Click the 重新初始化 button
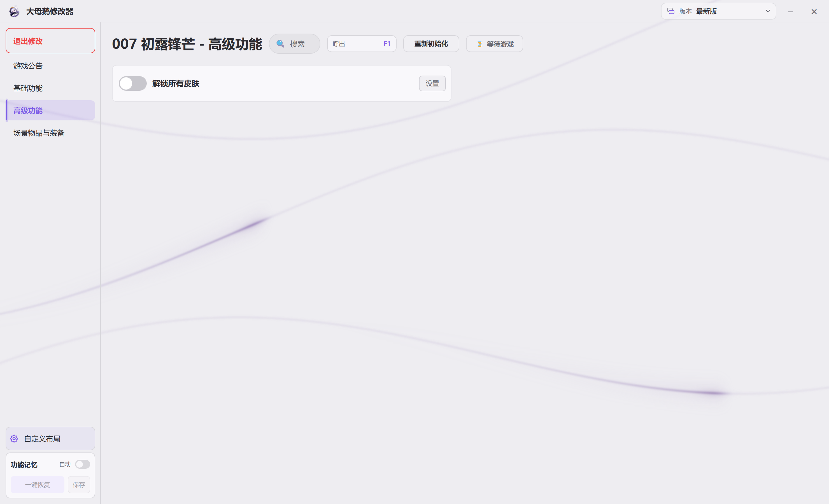The width and height of the screenshot is (829, 504). coord(431,44)
